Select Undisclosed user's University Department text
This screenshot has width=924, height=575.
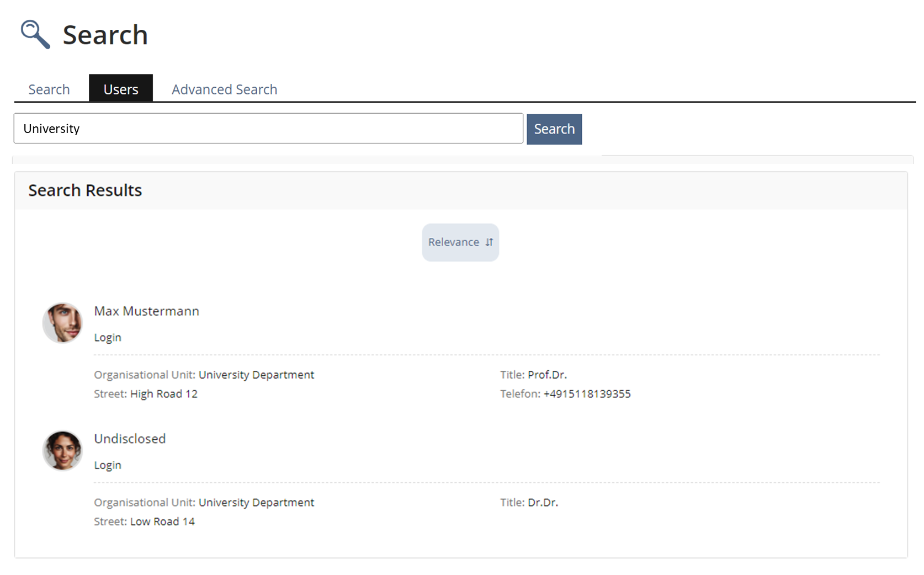point(256,503)
